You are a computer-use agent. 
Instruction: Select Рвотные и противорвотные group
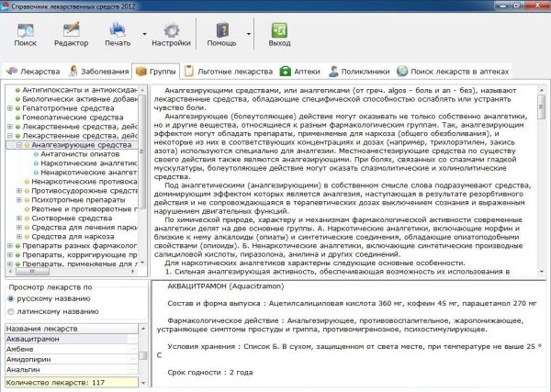click(x=84, y=209)
